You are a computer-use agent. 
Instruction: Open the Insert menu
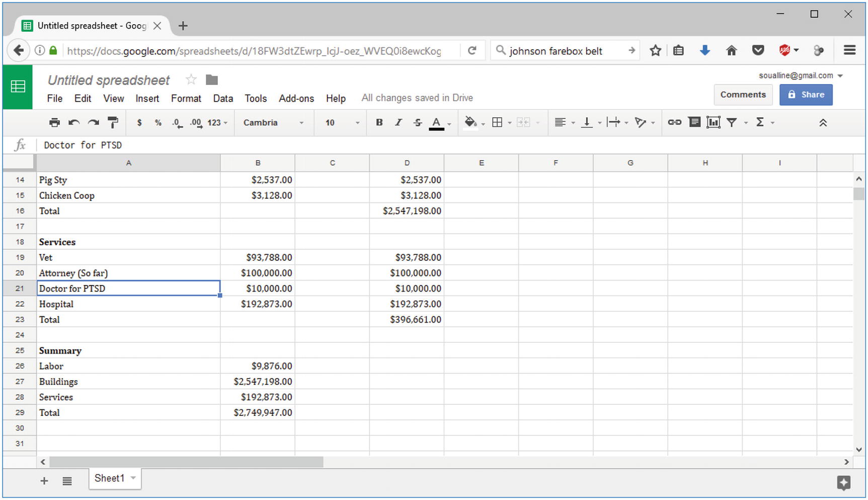(147, 98)
